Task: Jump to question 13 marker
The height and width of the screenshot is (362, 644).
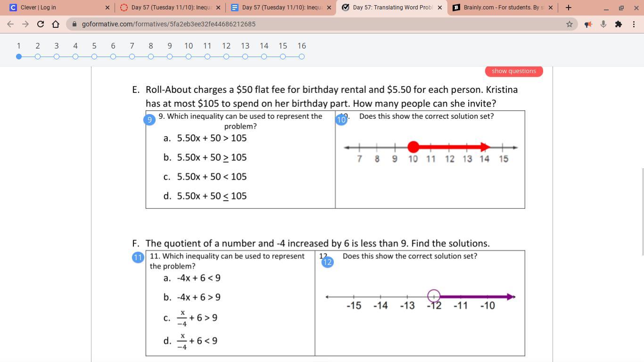Action: tap(245, 57)
